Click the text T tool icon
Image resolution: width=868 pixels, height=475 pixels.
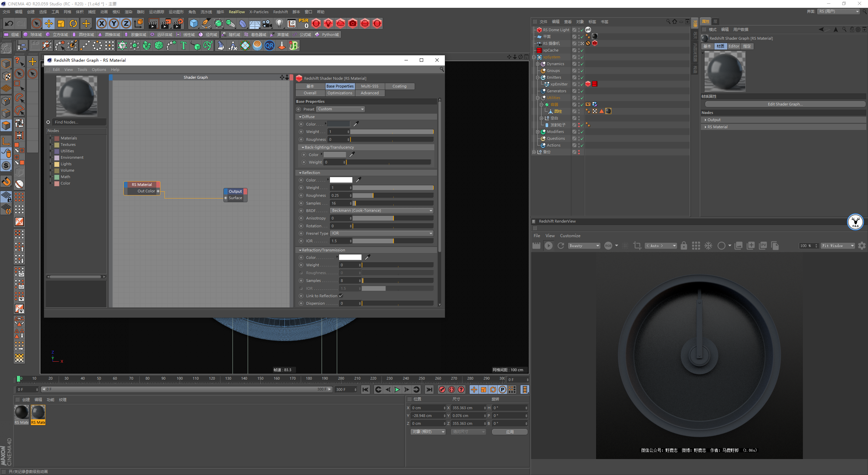(183, 45)
